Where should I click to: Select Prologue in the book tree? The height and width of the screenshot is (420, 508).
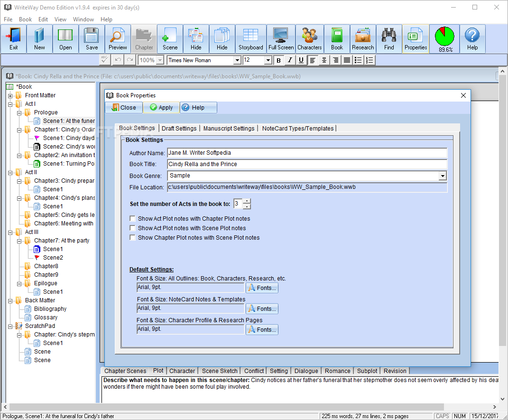point(46,112)
